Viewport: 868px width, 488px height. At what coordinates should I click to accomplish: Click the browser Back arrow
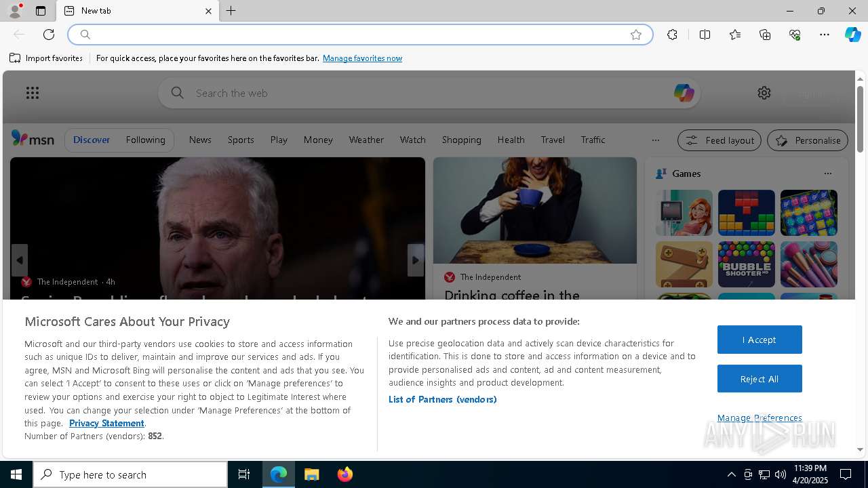tap(19, 35)
